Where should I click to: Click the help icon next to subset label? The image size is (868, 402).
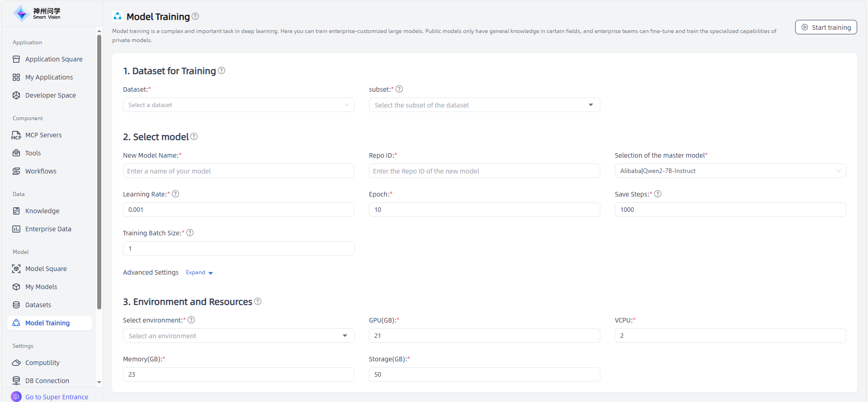click(399, 89)
